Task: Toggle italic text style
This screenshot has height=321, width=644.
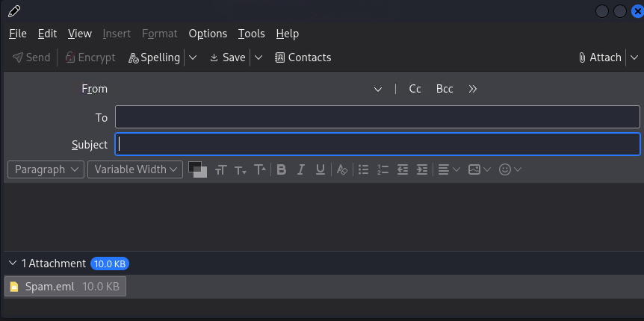Action: click(301, 169)
